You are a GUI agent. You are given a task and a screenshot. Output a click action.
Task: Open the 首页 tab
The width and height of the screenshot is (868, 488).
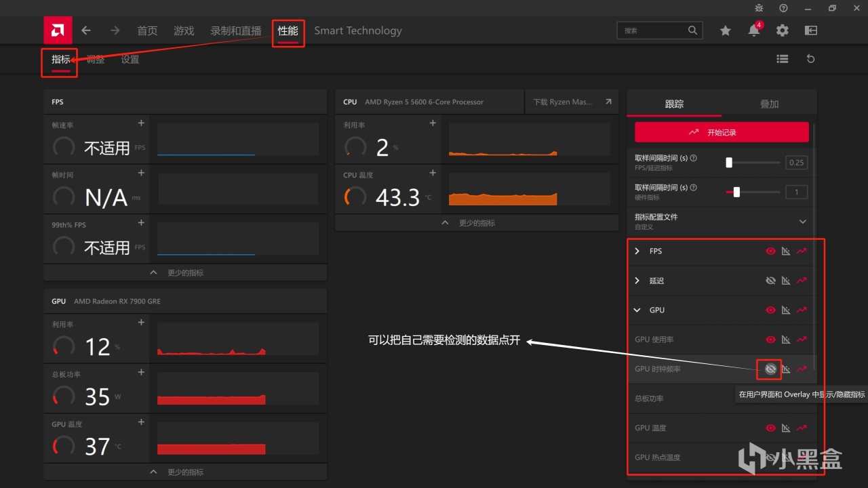click(x=147, y=30)
